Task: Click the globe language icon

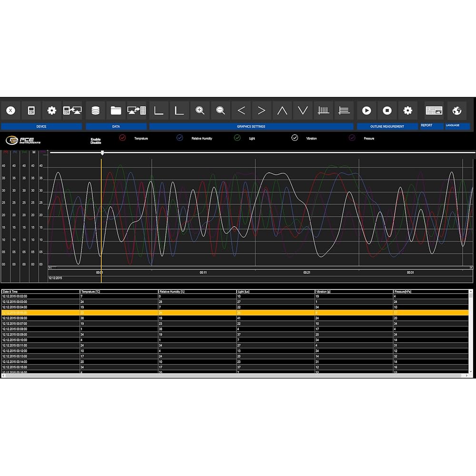Action: click(x=456, y=110)
